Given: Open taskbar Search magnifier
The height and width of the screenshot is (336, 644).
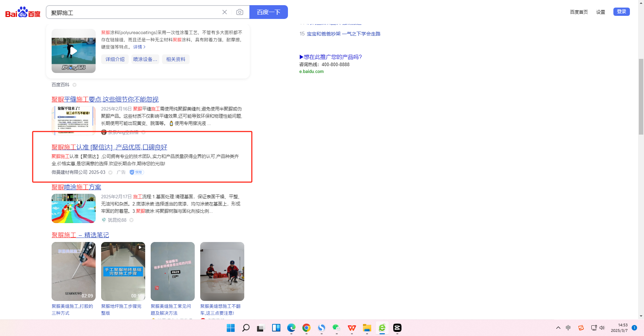Looking at the screenshot, I should (246, 328).
